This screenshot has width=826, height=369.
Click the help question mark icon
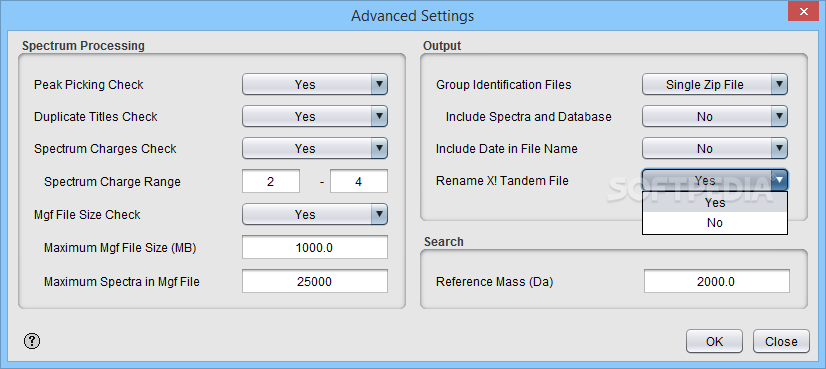[32, 341]
